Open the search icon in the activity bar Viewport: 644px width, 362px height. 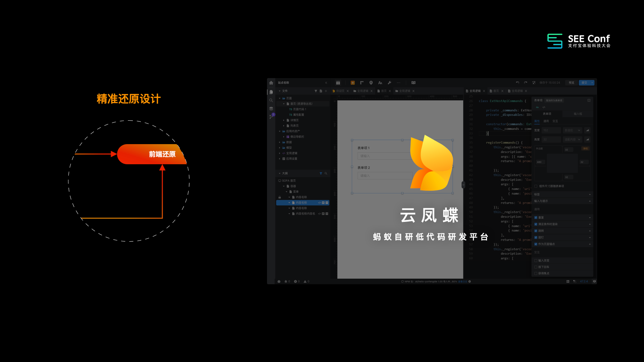point(271,100)
